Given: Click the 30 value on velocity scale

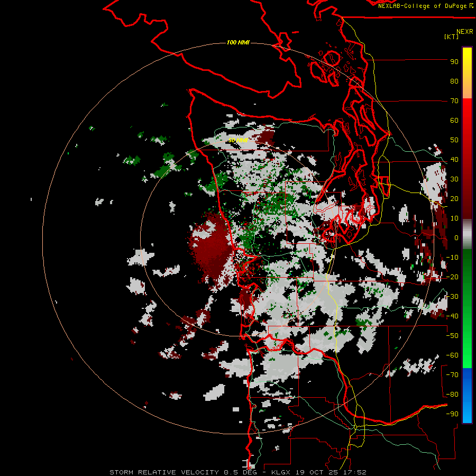Looking at the screenshot, I should pos(454,179).
